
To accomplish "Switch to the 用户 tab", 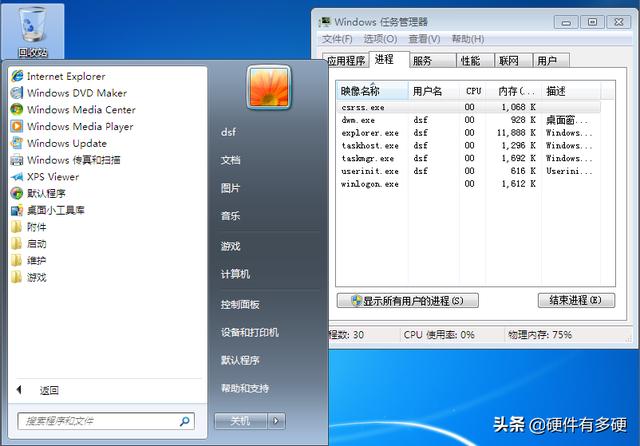I will [x=551, y=61].
